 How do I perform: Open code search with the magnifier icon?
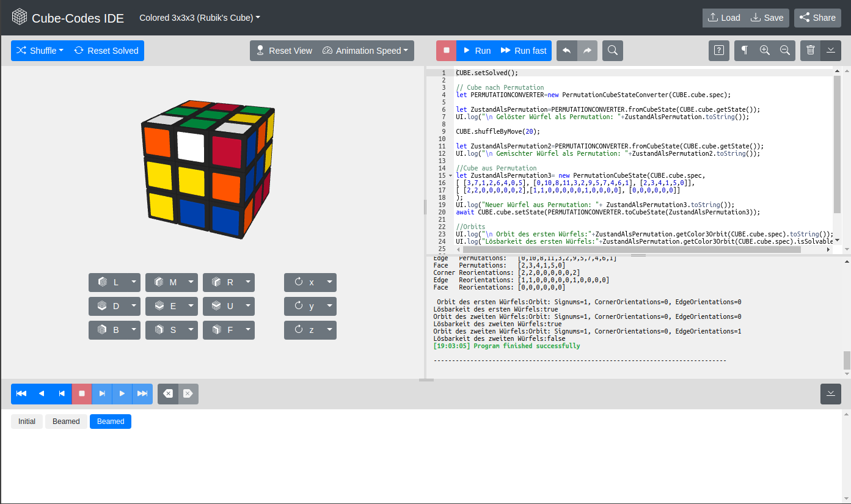613,51
